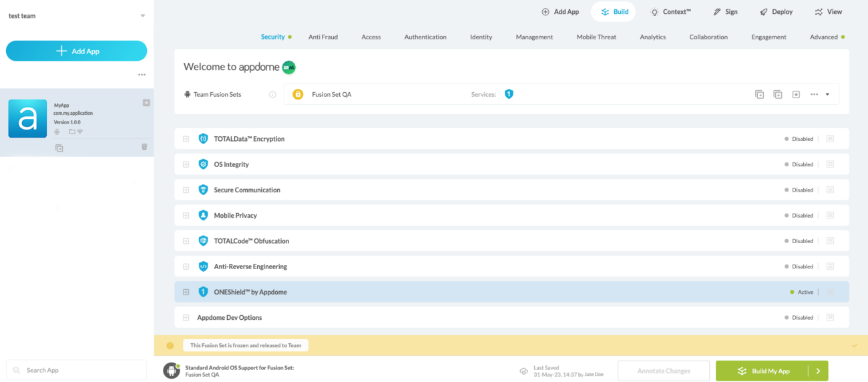Viewport: 868px width, 382px height.
Task: Expand the OS Integrity section
Action: [186, 164]
